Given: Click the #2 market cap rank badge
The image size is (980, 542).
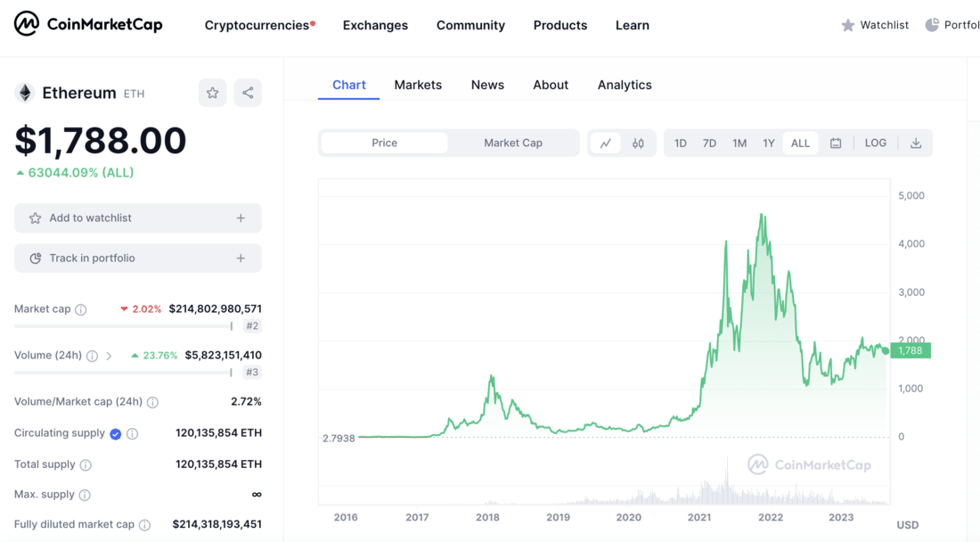Looking at the screenshot, I should click(252, 325).
